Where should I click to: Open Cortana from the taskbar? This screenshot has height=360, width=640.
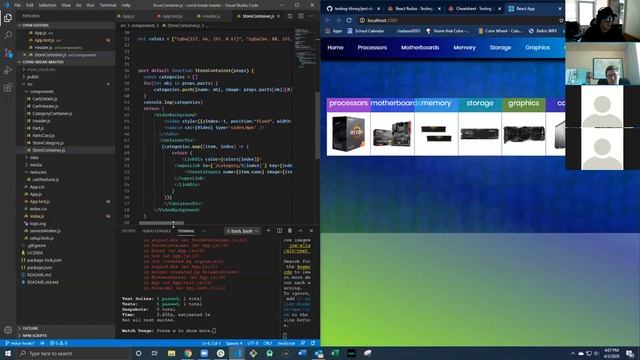tap(138, 353)
